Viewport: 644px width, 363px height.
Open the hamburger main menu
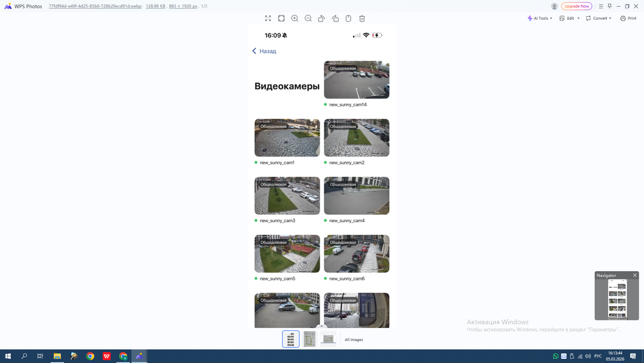600,6
